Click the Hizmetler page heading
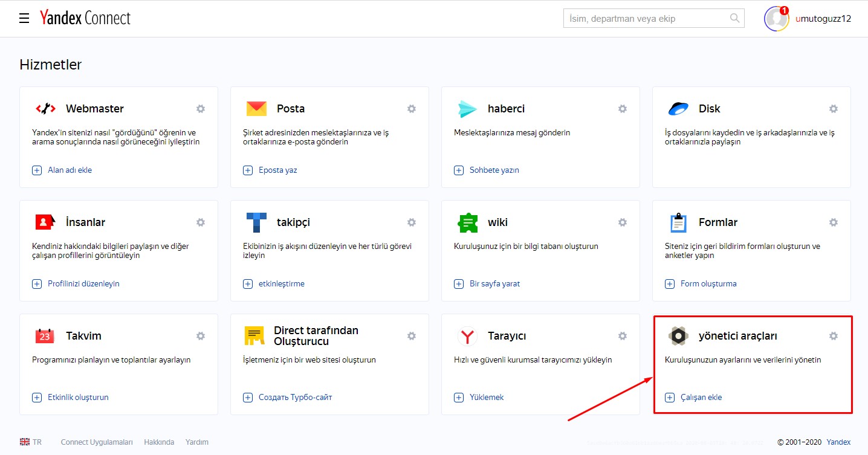The image size is (868, 455). coord(51,65)
